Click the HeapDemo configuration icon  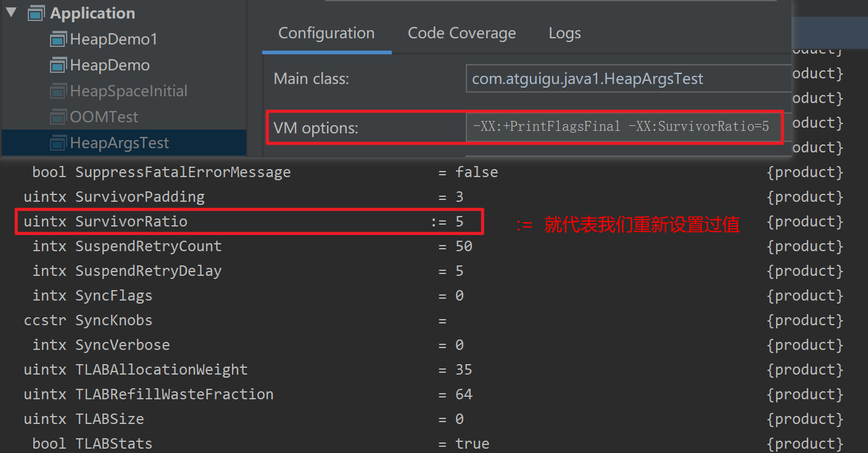[58, 65]
